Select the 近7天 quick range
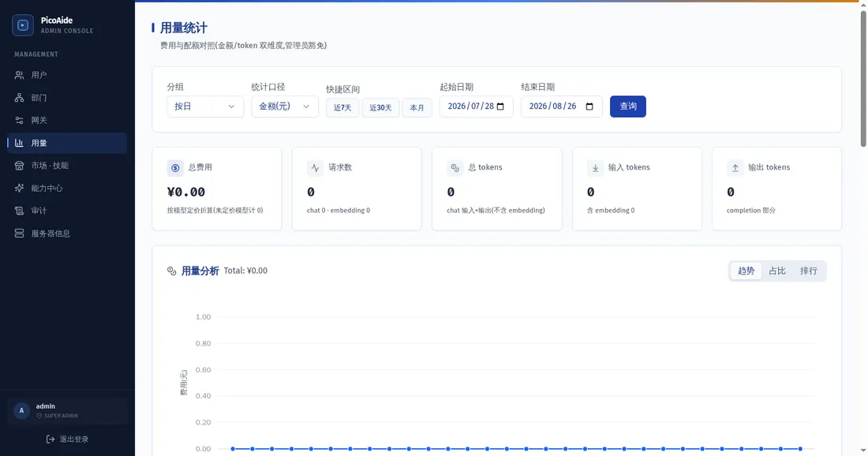 [342, 107]
